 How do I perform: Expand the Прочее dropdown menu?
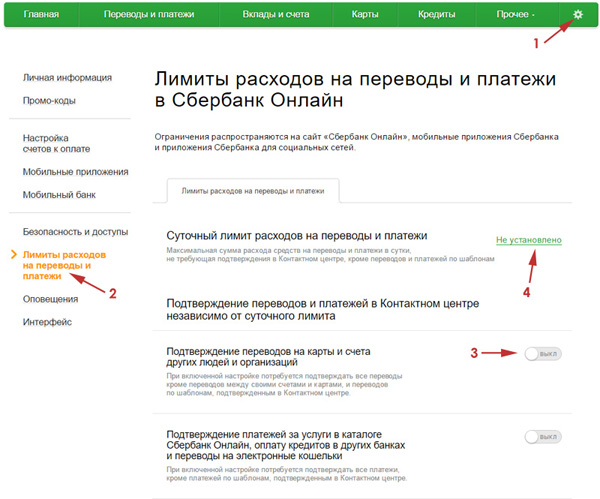pos(515,15)
